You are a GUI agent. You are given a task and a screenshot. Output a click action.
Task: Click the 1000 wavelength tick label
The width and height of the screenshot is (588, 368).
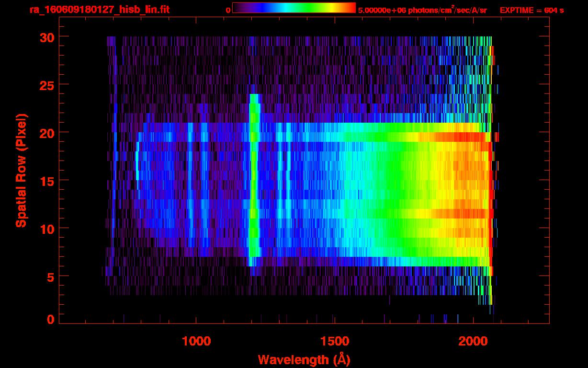click(x=196, y=341)
